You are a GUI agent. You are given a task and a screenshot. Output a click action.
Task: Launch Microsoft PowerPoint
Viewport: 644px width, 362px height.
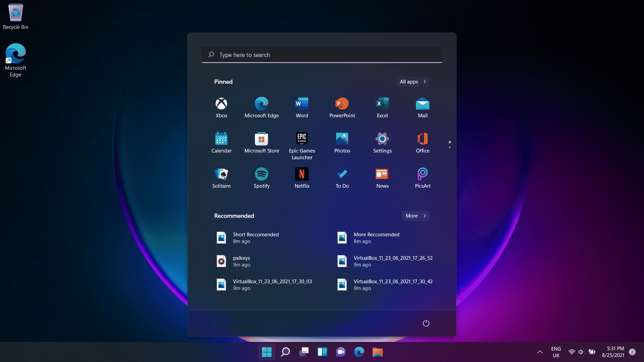coord(342,107)
